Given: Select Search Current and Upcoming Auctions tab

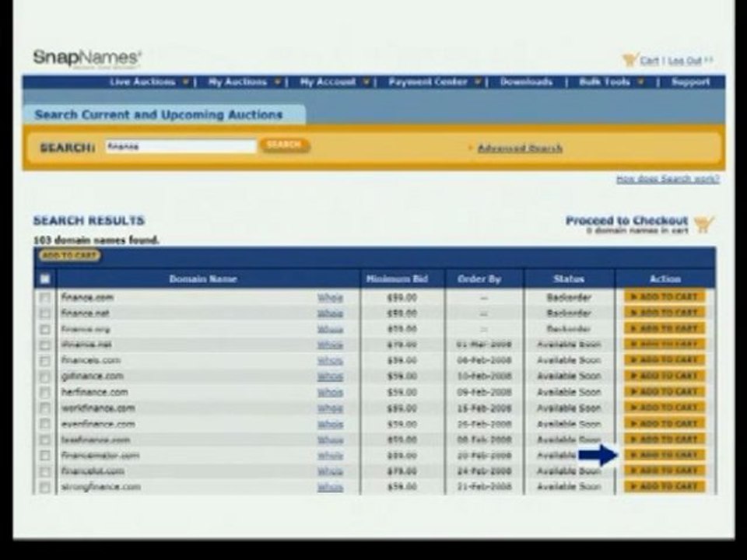Looking at the screenshot, I should tap(164, 115).
